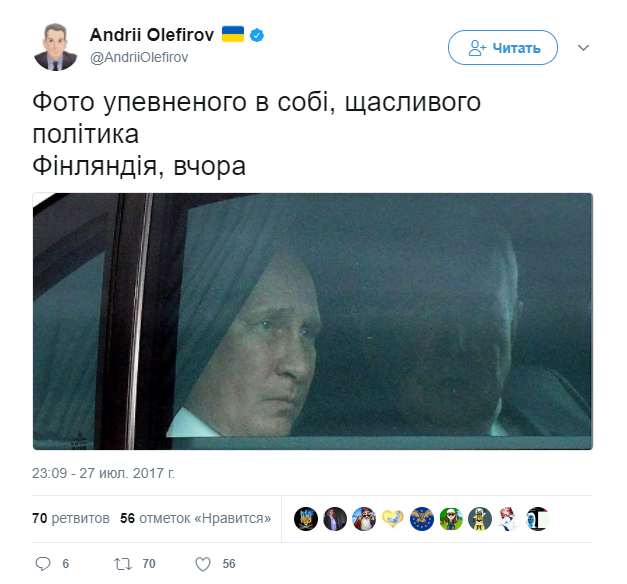
Task: Open the last black and white avatar
Action: tap(537, 519)
